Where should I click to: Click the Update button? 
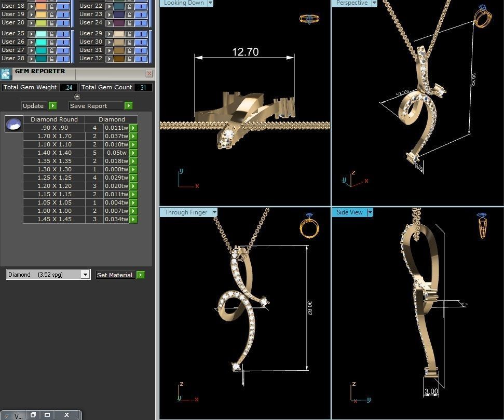tap(33, 106)
